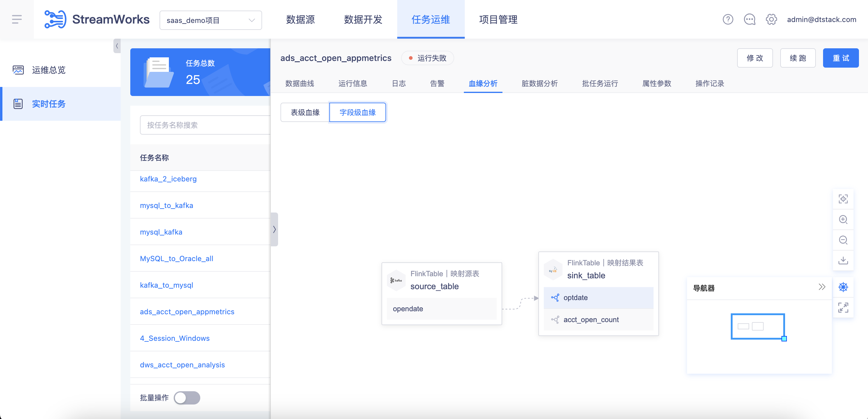Switch to the 批任务运行 tab

tap(600, 83)
